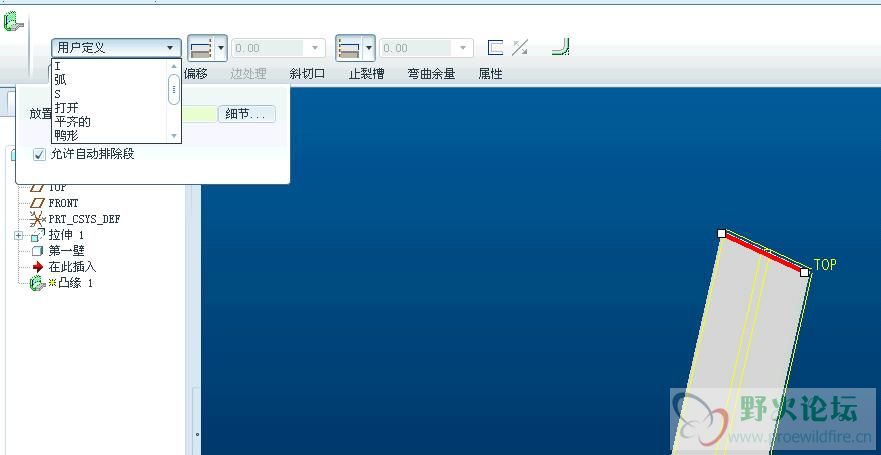Select 凸缘 1 feature in model tree

point(76,283)
